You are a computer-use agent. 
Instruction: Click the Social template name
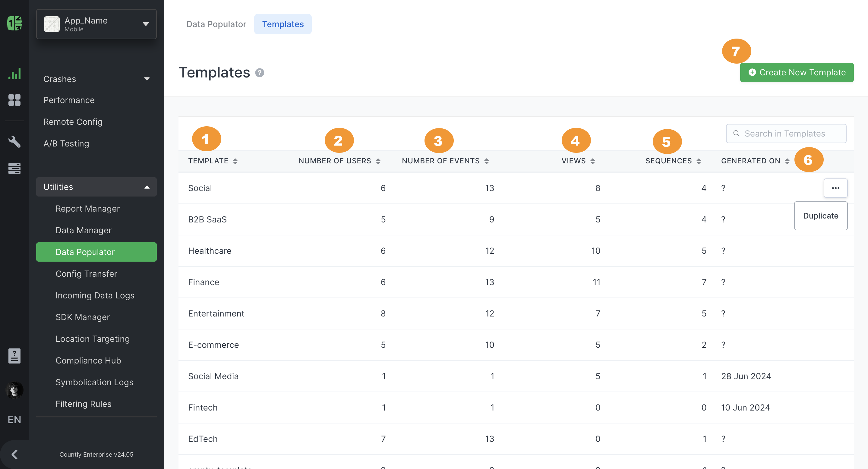point(200,188)
